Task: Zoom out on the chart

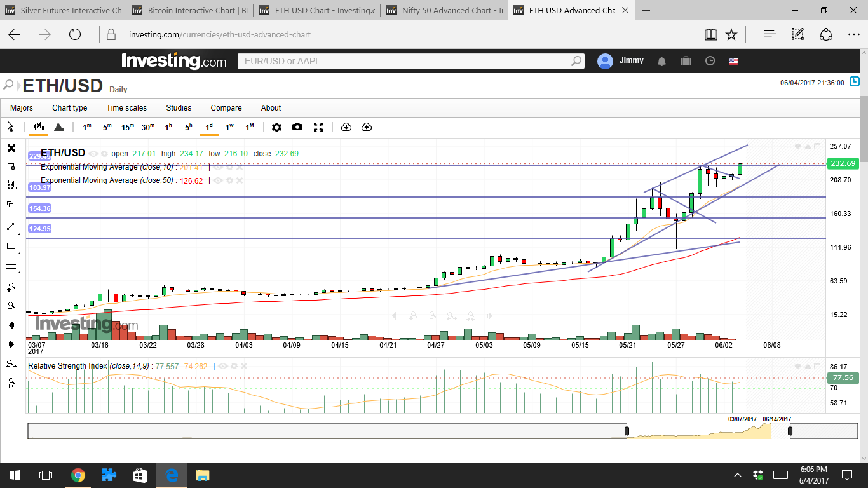Action: click(11, 306)
